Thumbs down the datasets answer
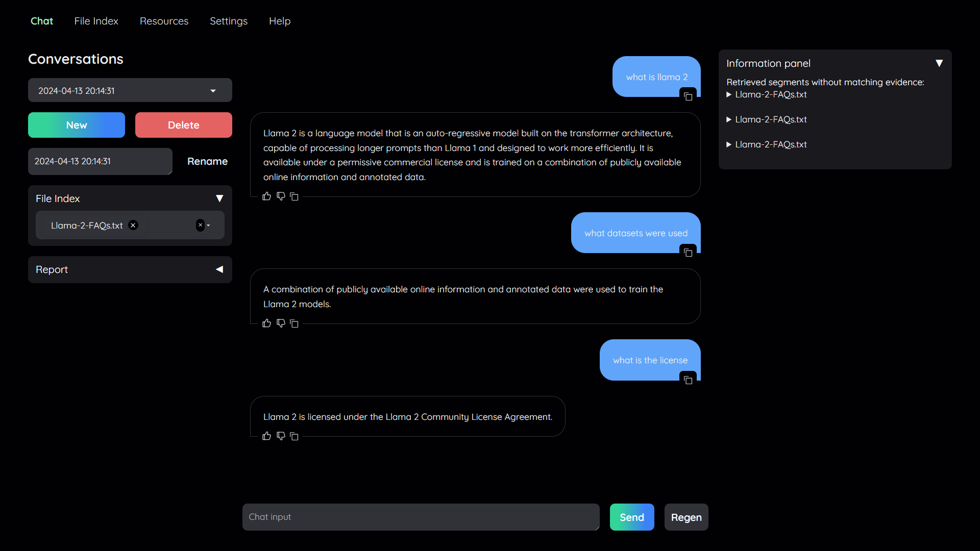The height and width of the screenshot is (551, 980). coord(281,323)
